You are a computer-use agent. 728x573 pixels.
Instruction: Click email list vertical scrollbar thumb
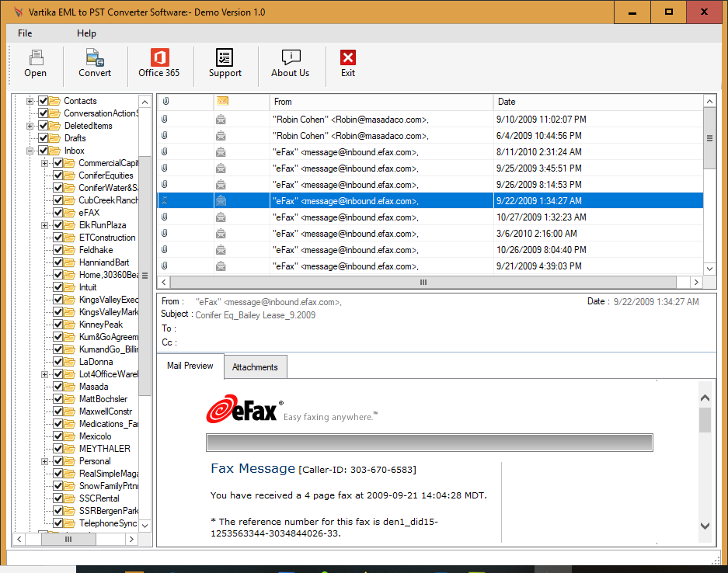pyautogui.click(x=709, y=138)
